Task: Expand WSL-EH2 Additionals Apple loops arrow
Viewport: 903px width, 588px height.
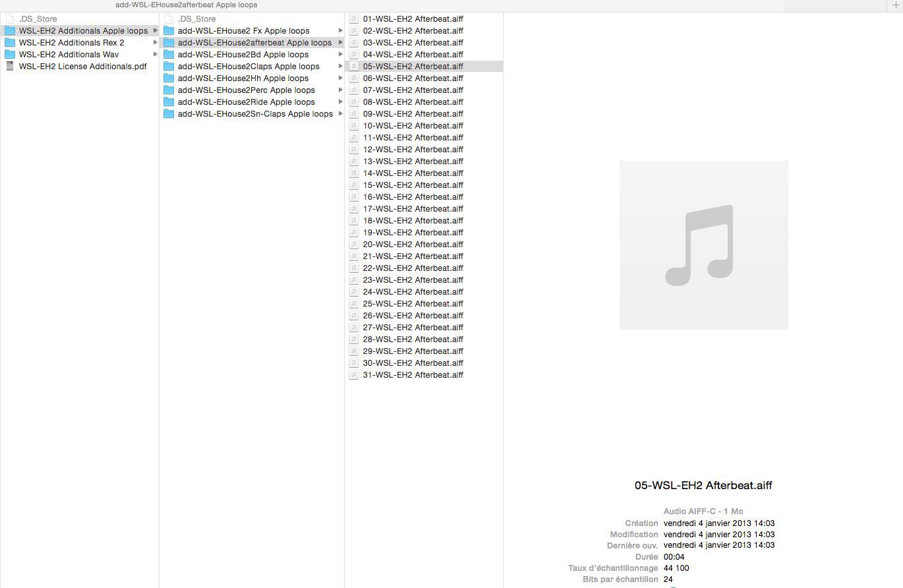Action: pyautogui.click(x=156, y=31)
